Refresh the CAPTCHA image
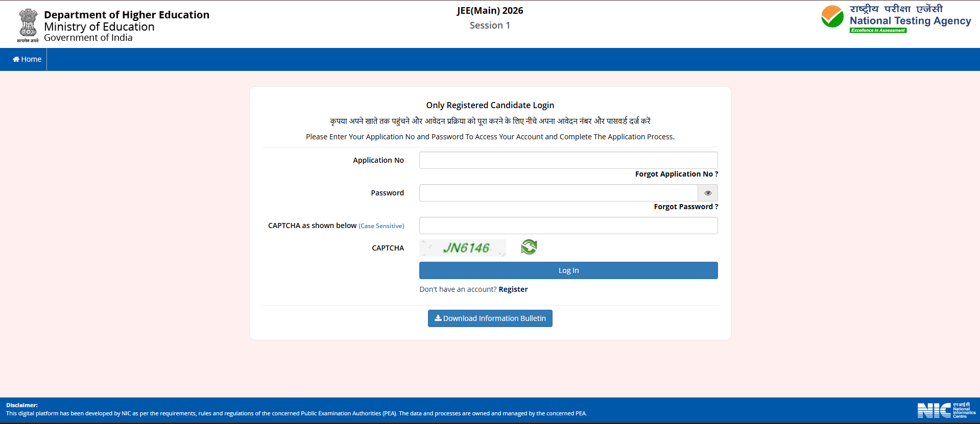The width and height of the screenshot is (980, 424). (x=529, y=247)
